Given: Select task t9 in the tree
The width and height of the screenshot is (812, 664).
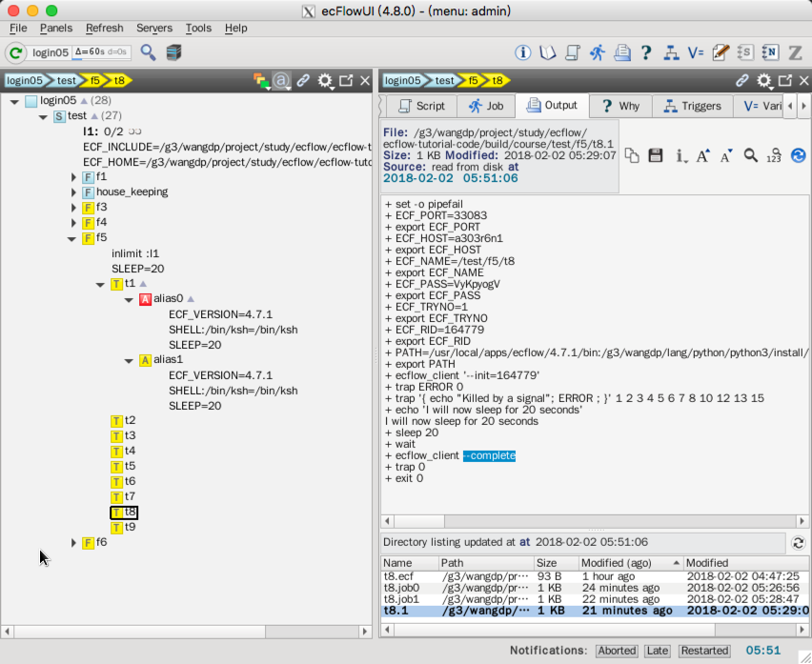Looking at the screenshot, I should (x=123, y=528).
